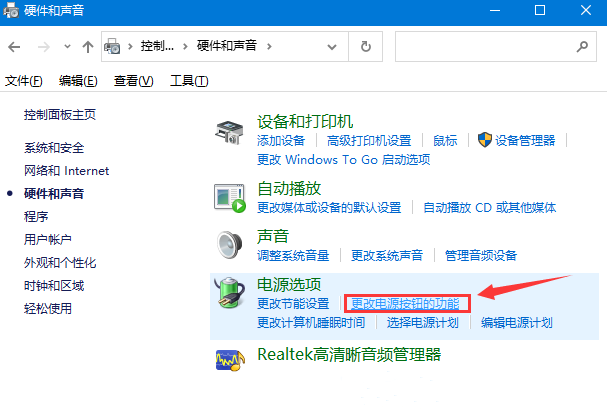
Task: Select 系统和安全 in the left sidebar
Action: (54, 147)
